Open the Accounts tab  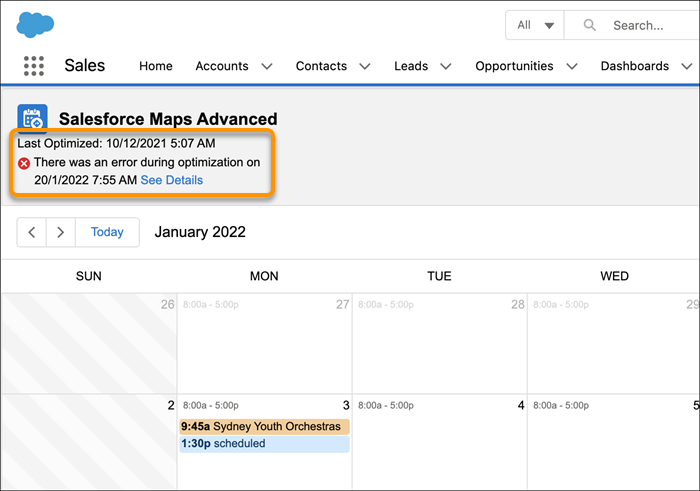222,66
